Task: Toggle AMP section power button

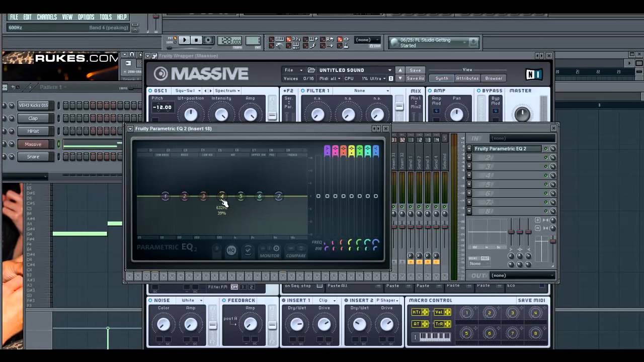Action: click(x=430, y=91)
